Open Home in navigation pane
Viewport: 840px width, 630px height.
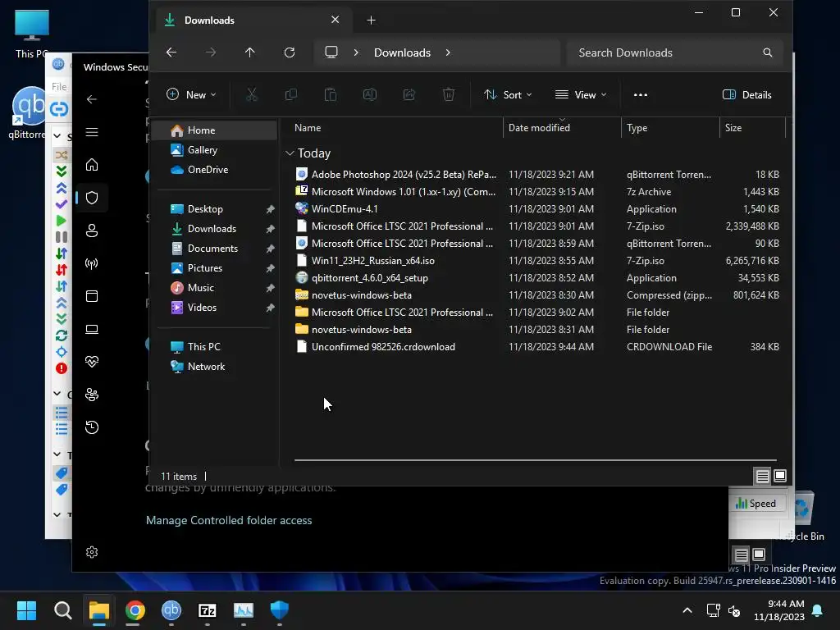pyautogui.click(x=215, y=130)
